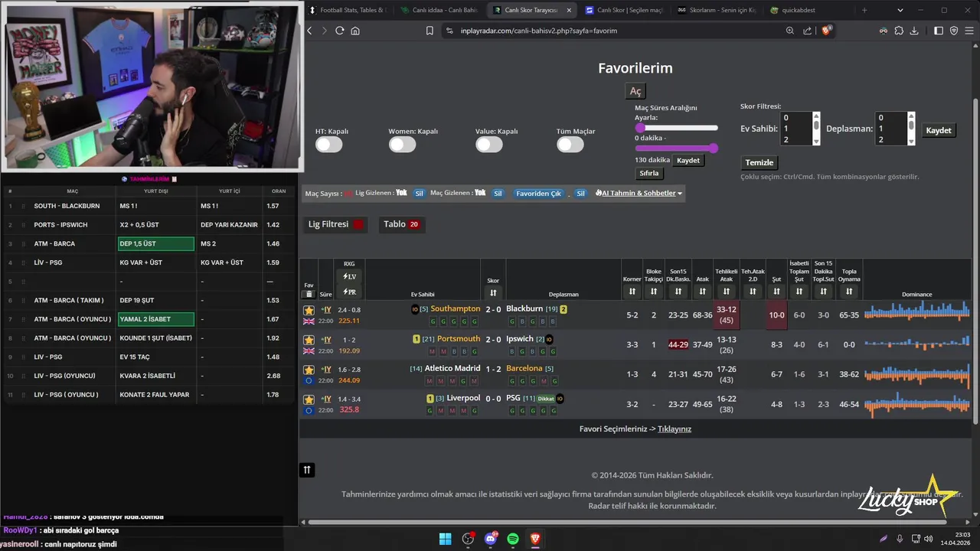Select score 1 in Ev Sahibi list

pyautogui.click(x=795, y=129)
